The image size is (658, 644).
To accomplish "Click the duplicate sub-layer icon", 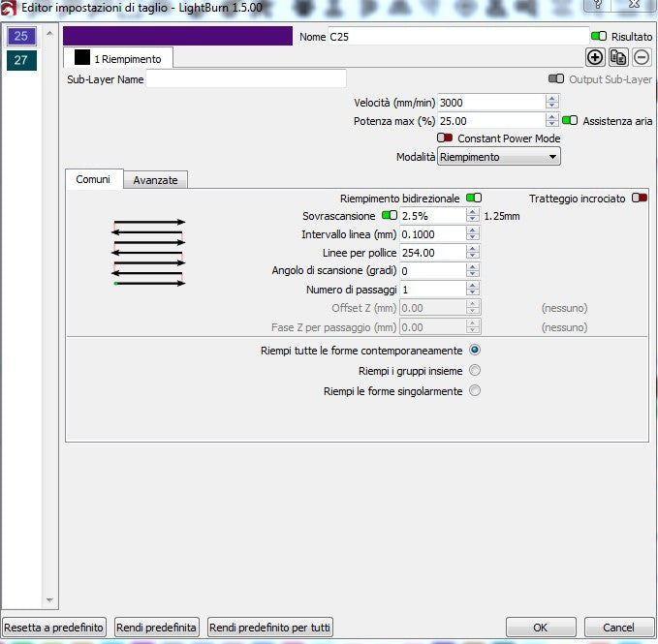I will (618, 57).
